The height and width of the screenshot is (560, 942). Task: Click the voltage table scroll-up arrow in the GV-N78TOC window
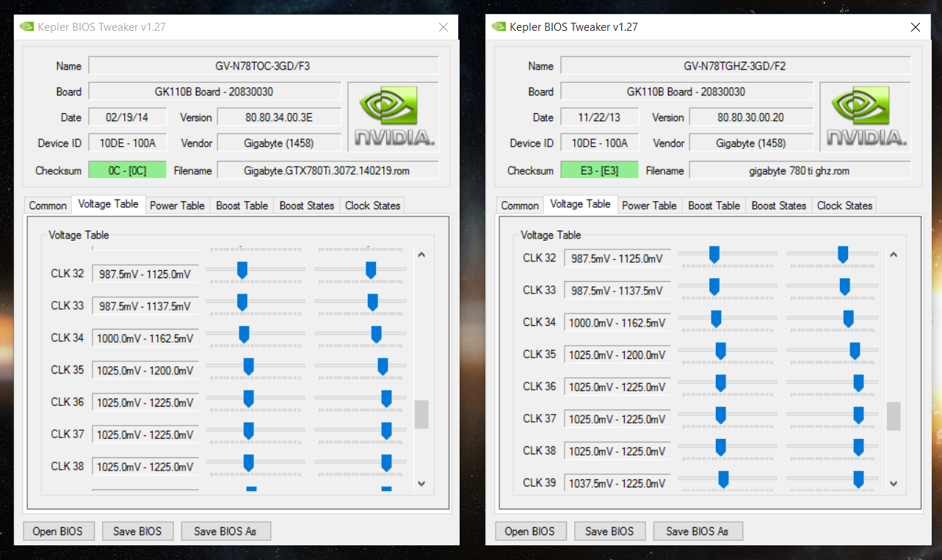tap(421, 255)
